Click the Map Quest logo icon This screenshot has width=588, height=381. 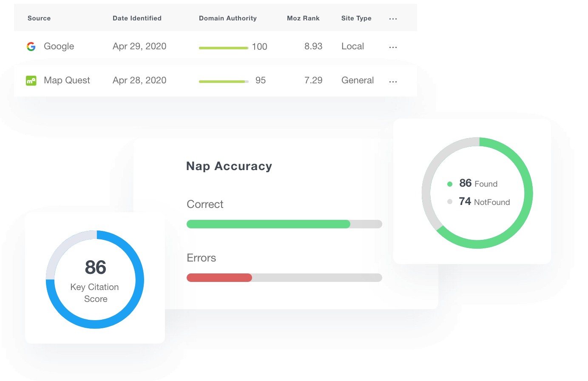[31, 80]
